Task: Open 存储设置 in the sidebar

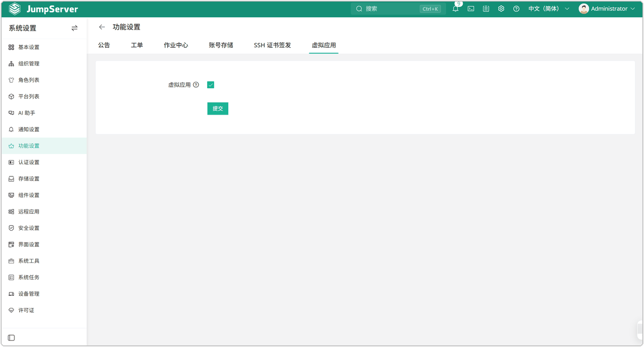Action: 44,179
